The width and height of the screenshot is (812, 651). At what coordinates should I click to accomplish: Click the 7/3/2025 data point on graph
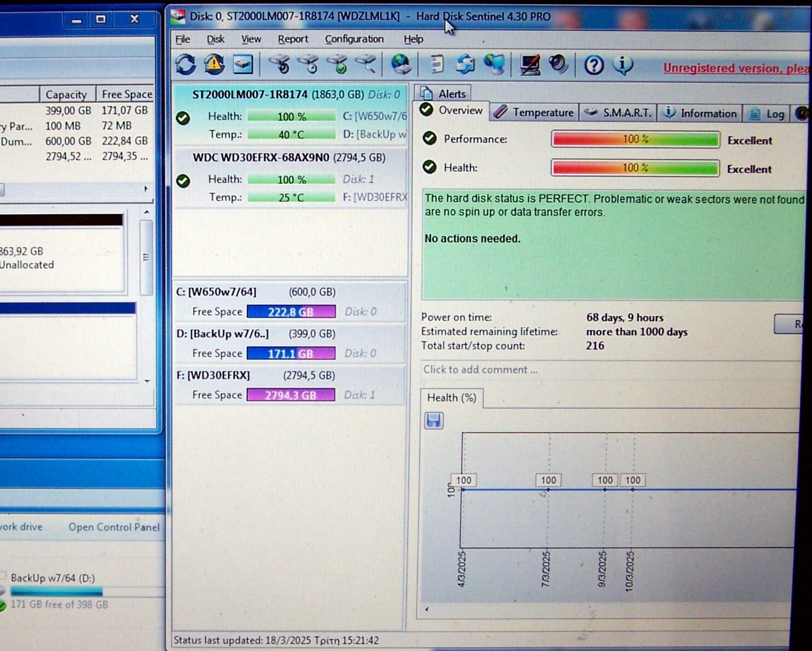coord(548,489)
